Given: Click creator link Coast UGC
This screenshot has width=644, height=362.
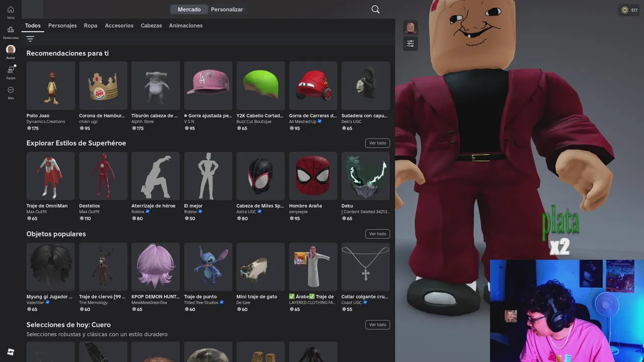Looking at the screenshot, I should click(x=352, y=303).
